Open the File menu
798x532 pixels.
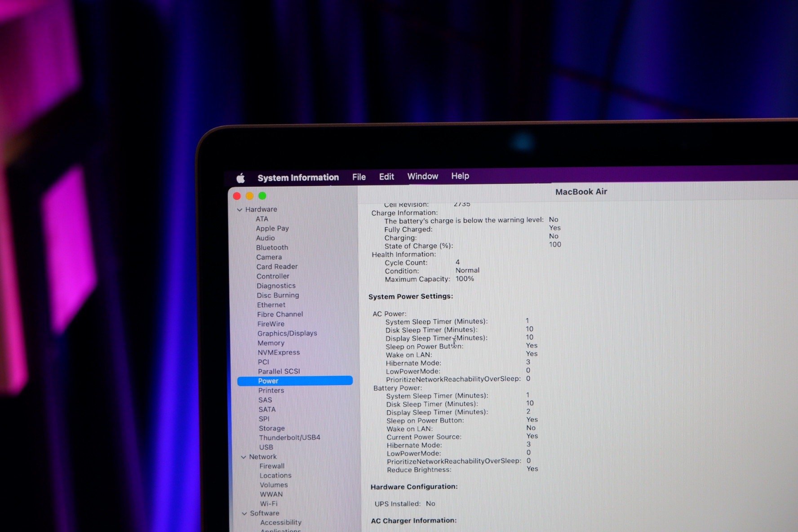(359, 177)
